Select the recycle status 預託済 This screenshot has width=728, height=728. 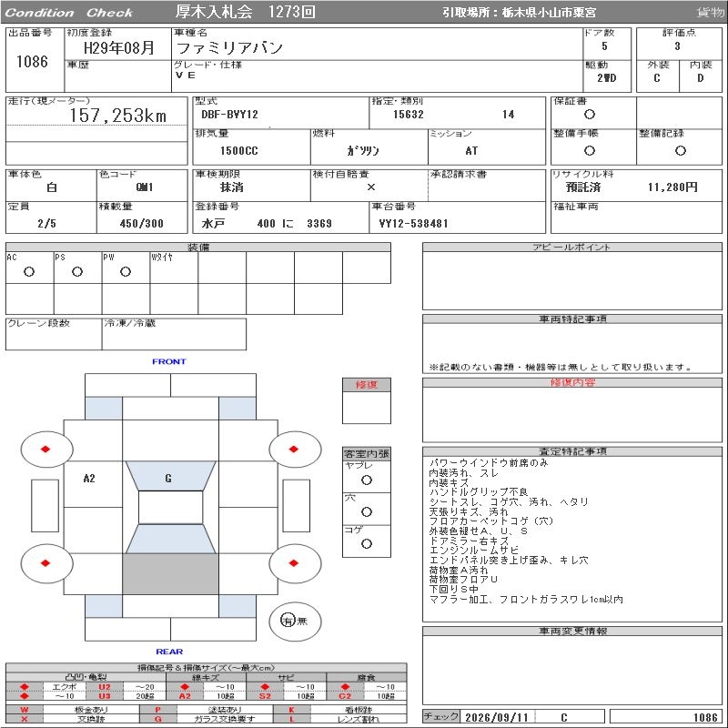[582, 187]
